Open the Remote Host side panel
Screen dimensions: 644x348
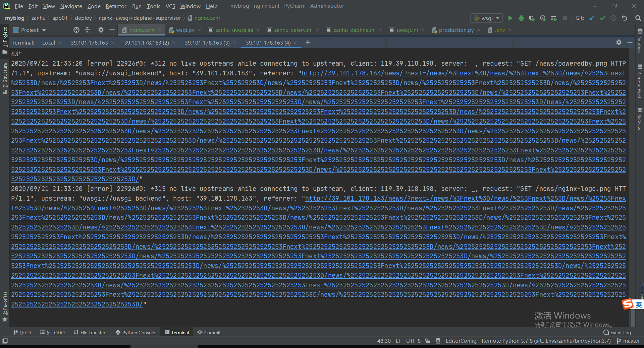pos(640,81)
